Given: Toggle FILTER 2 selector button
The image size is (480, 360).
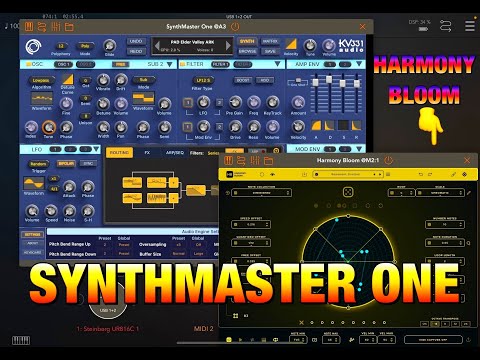Looking at the screenshot, I should [243, 64].
